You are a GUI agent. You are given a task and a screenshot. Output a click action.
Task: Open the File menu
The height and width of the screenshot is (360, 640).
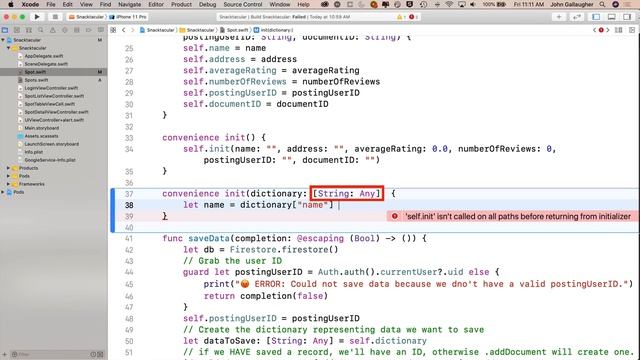51,4
